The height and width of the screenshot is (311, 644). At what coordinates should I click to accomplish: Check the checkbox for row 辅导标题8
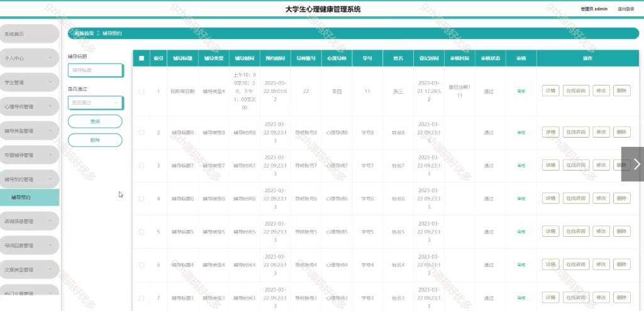[142, 133]
